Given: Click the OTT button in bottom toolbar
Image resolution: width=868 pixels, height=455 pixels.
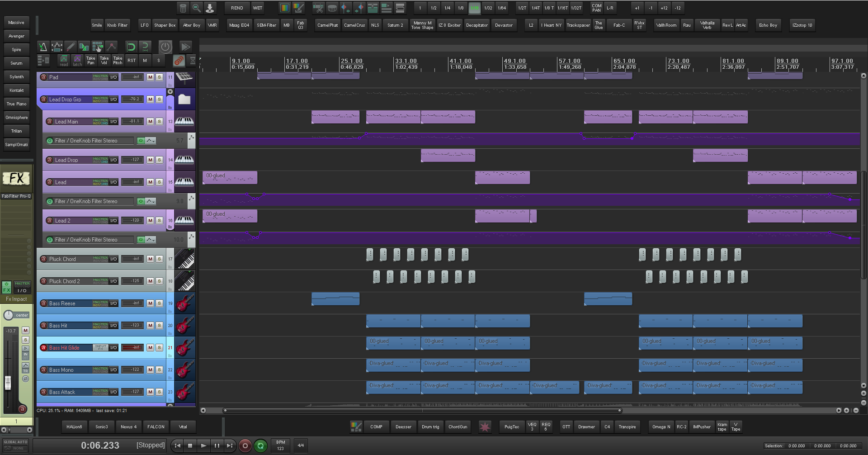Looking at the screenshot, I should 566,427.
